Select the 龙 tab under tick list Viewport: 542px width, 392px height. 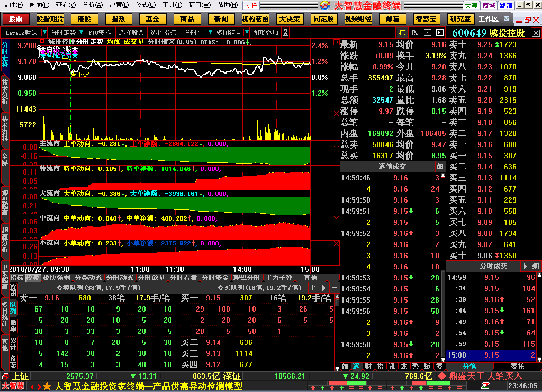[404, 367]
